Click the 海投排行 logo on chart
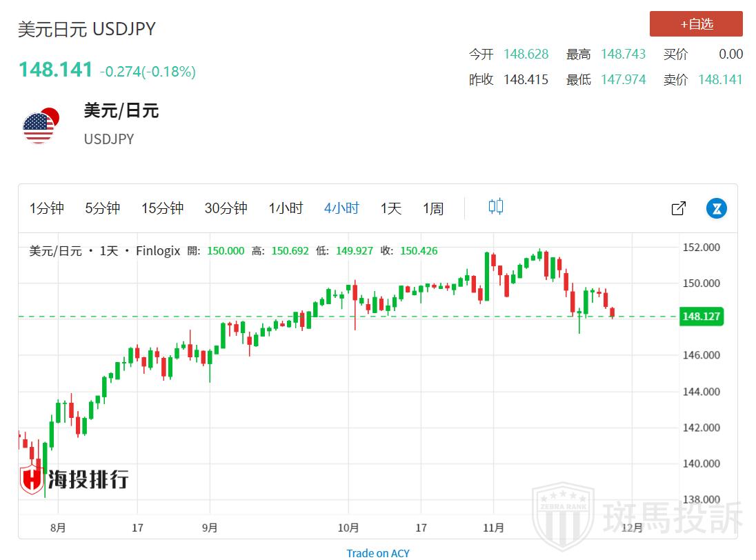This screenshot has height=560, width=756. 73,478
